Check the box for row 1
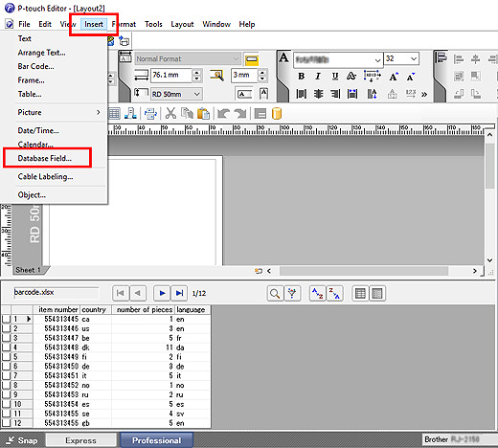498x448 pixels. (6, 319)
